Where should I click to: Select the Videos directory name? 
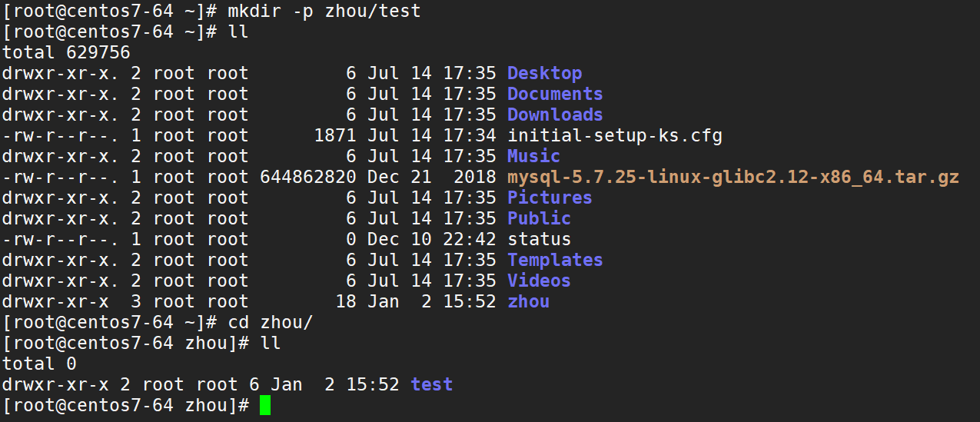(539, 281)
